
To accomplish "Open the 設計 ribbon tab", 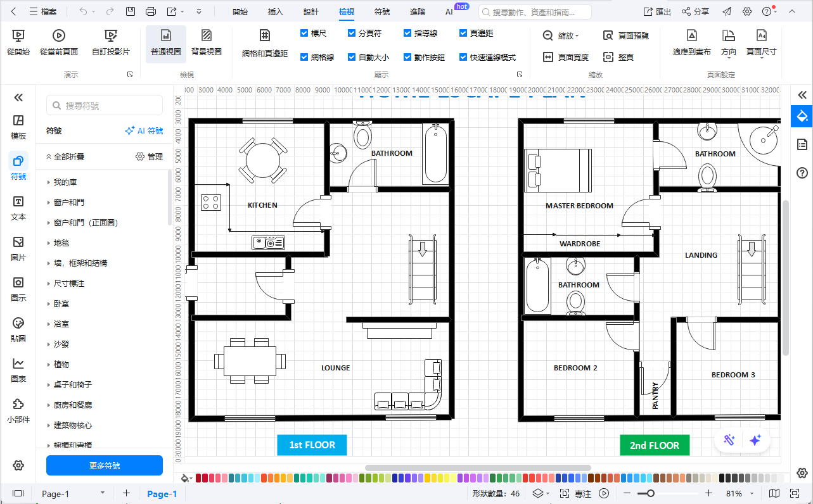I will point(311,12).
